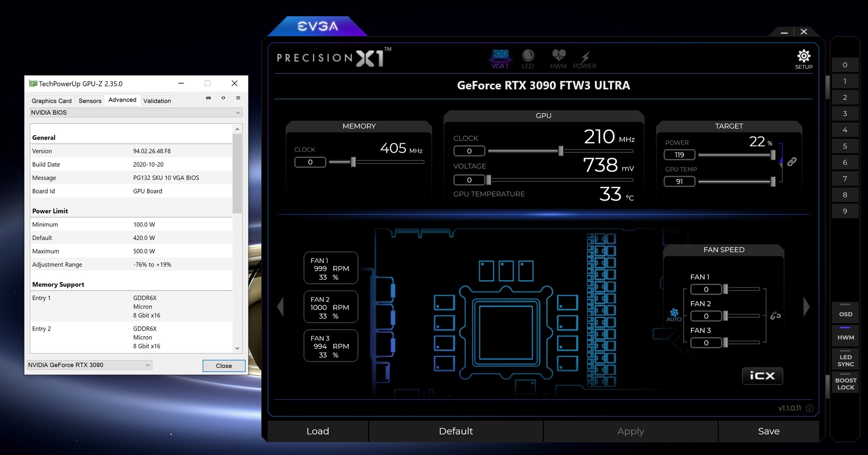The image size is (868, 455).
Task: Switch to Validation tab in GPU-Z
Action: [157, 101]
